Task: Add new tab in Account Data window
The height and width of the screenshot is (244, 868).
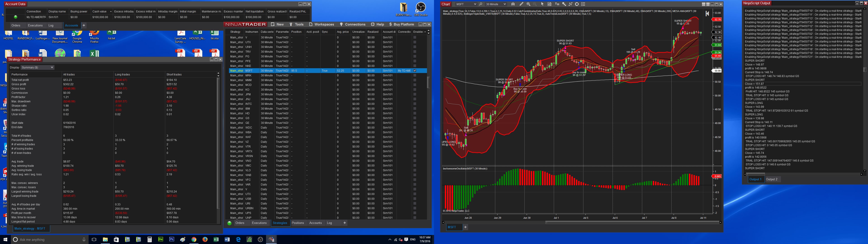Action: point(84,25)
